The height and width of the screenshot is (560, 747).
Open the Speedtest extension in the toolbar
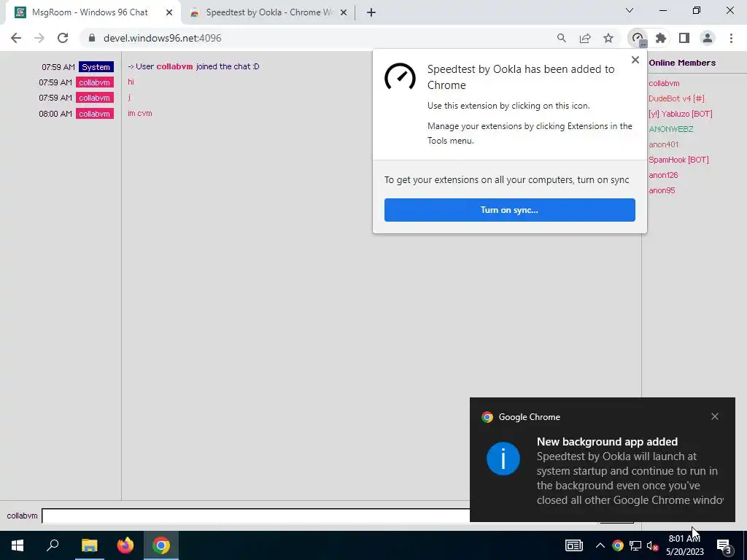click(638, 38)
